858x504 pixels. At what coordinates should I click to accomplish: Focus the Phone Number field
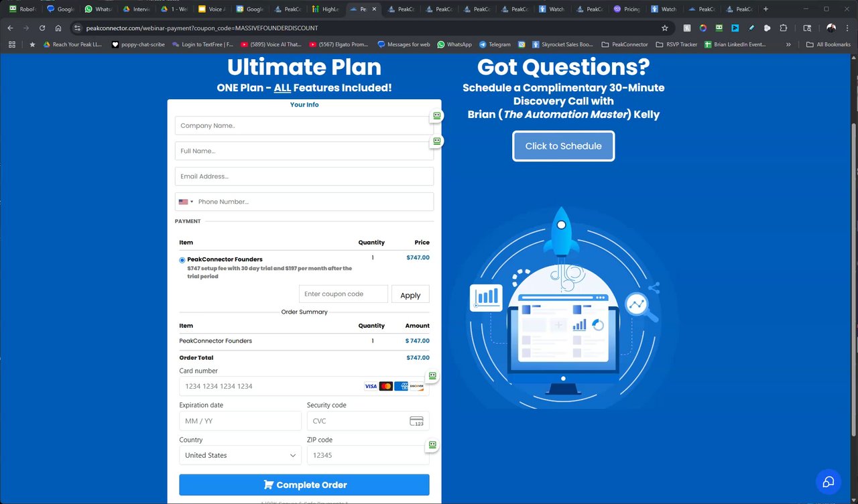(x=304, y=202)
